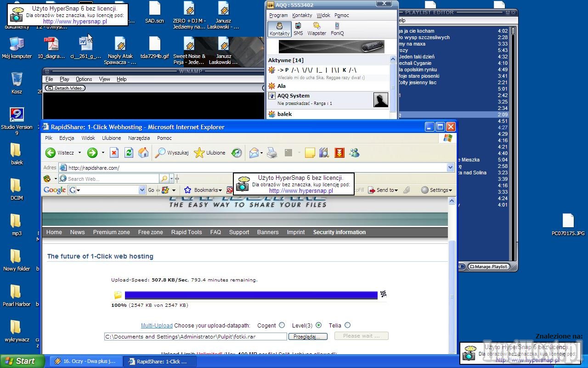The width and height of the screenshot is (588, 368).
Task: Open the Messenger people icon in IE toolbar
Action: [354, 153]
